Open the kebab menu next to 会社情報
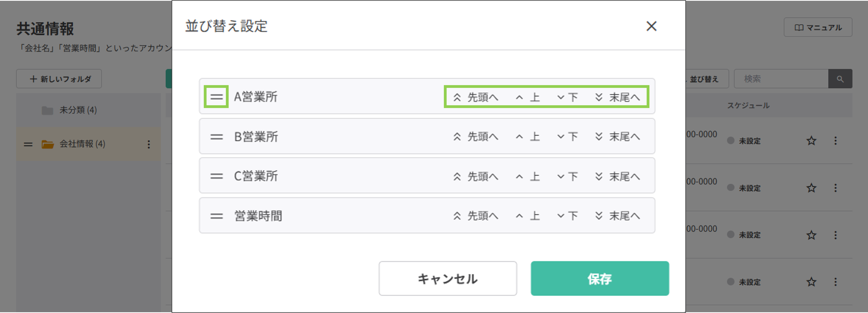868x313 pixels. point(149,144)
